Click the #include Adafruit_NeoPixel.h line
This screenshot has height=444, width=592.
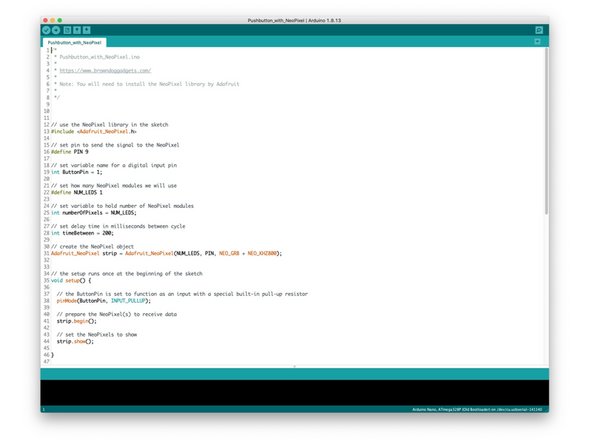[94, 131]
